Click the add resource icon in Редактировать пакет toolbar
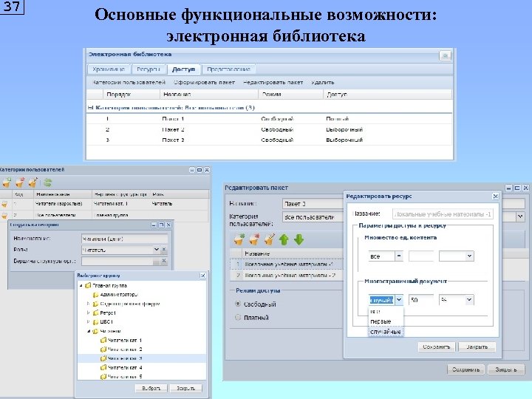The image size is (532, 399). 239,239
